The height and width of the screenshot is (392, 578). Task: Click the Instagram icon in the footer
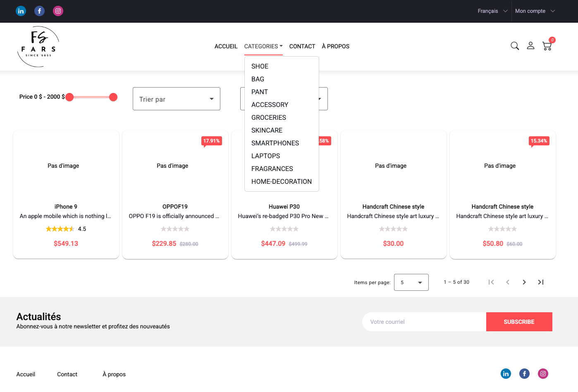pyautogui.click(x=543, y=374)
